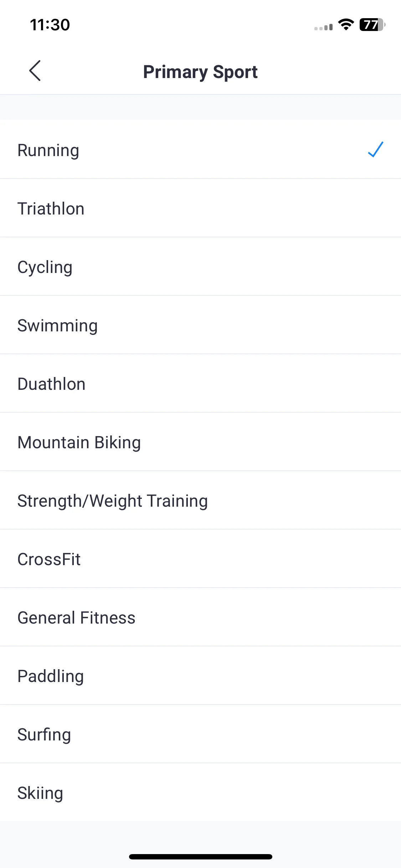Choose Paddling as primary sport
Image resolution: width=401 pixels, height=868 pixels.
coord(200,676)
